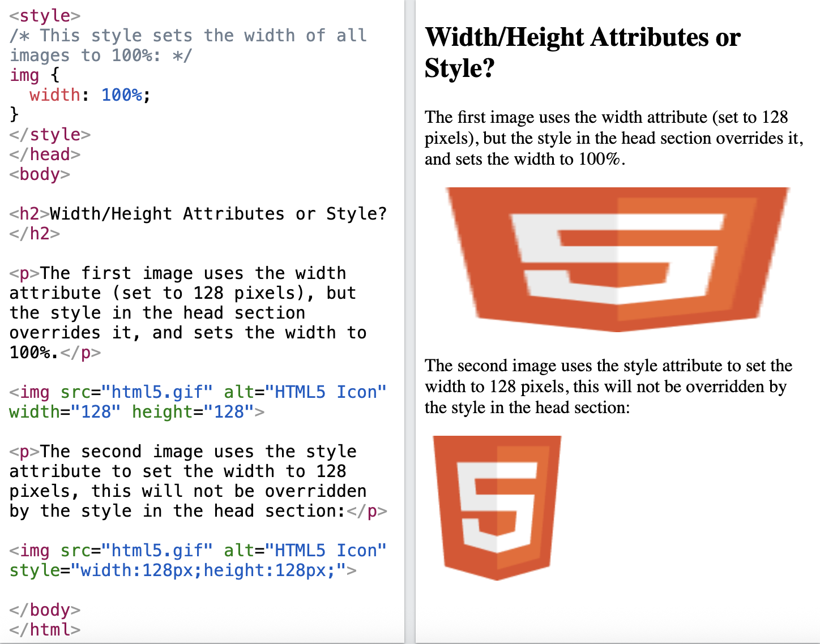Click the first img src="html5.gif" line above width="128"
820x644 pixels.
coord(198,392)
